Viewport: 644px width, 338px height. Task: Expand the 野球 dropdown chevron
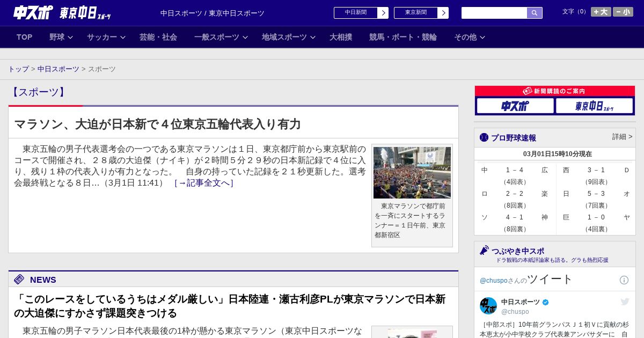click(x=70, y=38)
